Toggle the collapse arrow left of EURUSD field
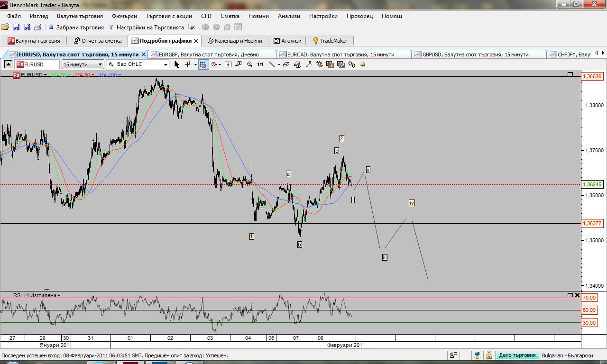This screenshot has width=607, height=364. pos(9,64)
